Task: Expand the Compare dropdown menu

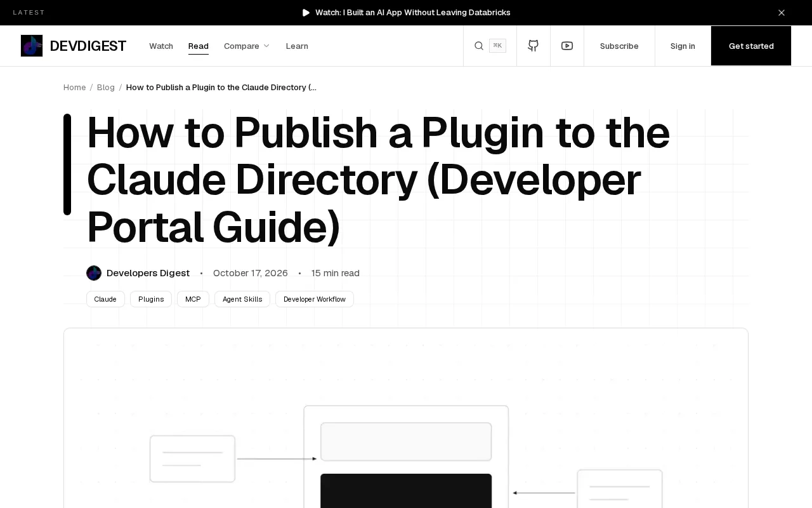Action: point(247,46)
